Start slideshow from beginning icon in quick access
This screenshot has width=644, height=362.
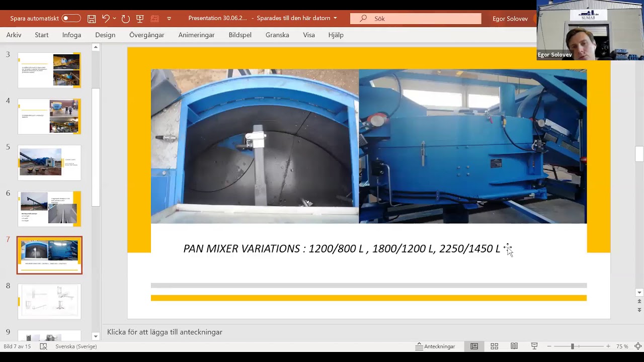click(x=140, y=19)
